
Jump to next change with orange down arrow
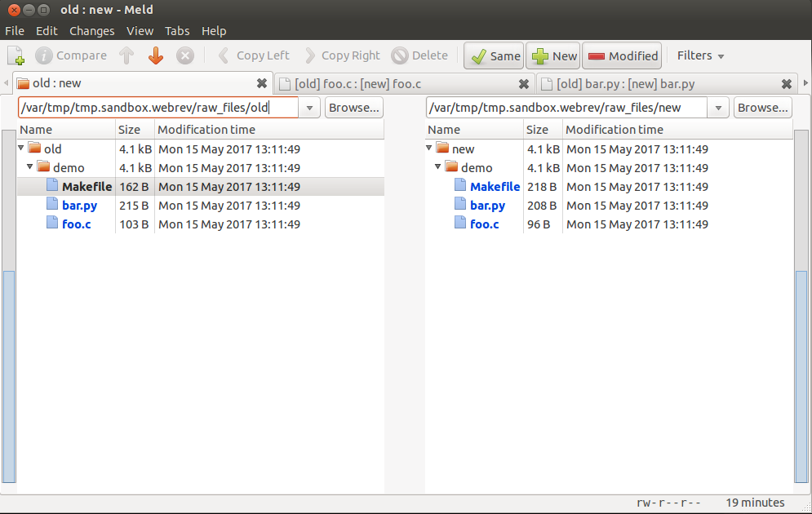coord(155,56)
